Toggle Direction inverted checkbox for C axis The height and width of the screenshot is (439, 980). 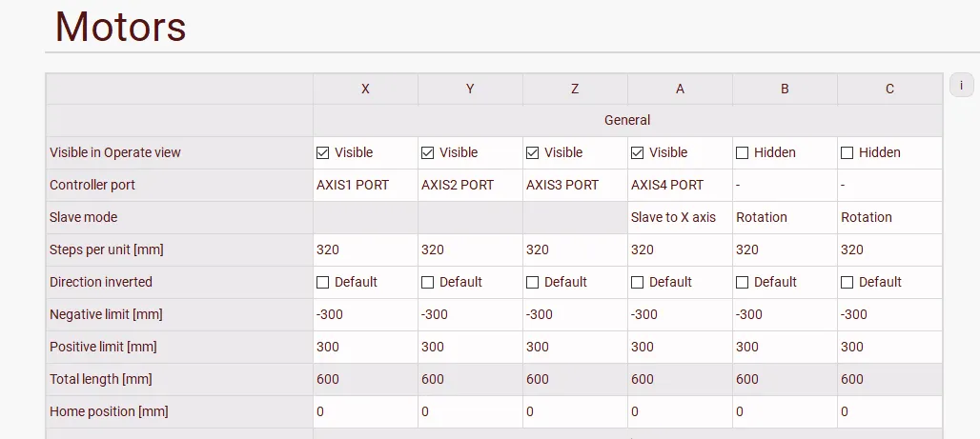click(847, 282)
